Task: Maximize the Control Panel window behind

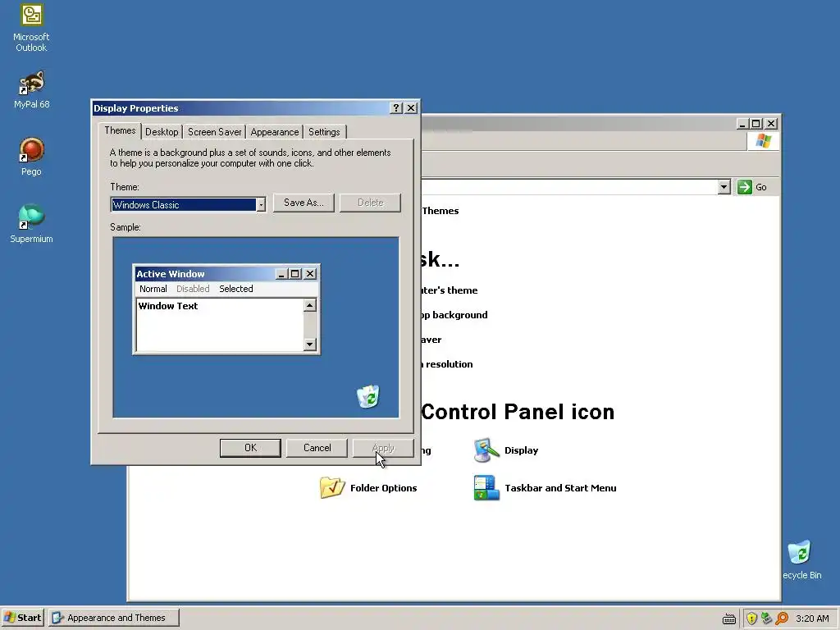Action: 756,124
